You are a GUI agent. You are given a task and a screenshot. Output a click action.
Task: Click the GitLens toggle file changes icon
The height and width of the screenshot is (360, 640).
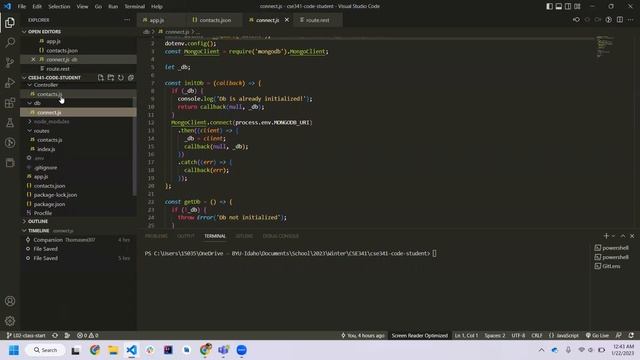(x=609, y=20)
